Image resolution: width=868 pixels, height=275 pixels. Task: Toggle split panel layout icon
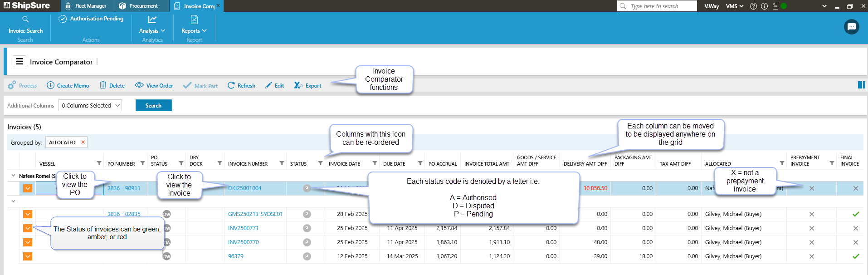click(x=861, y=85)
